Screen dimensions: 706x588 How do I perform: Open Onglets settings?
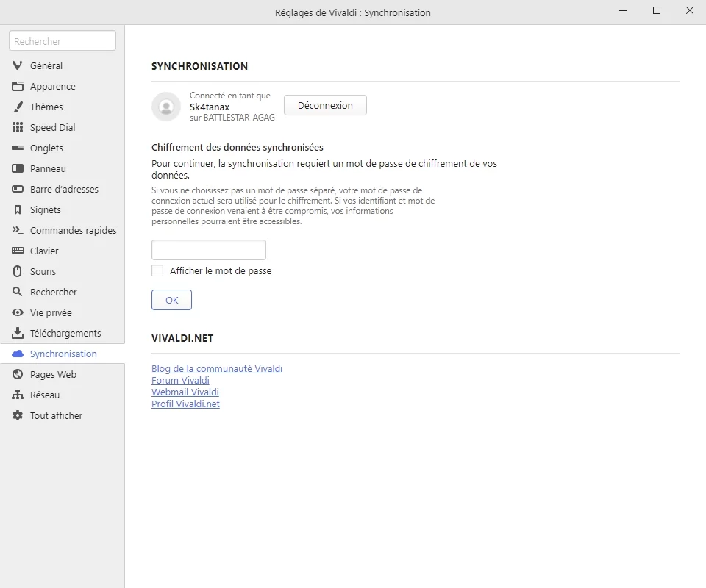pyautogui.click(x=62, y=148)
